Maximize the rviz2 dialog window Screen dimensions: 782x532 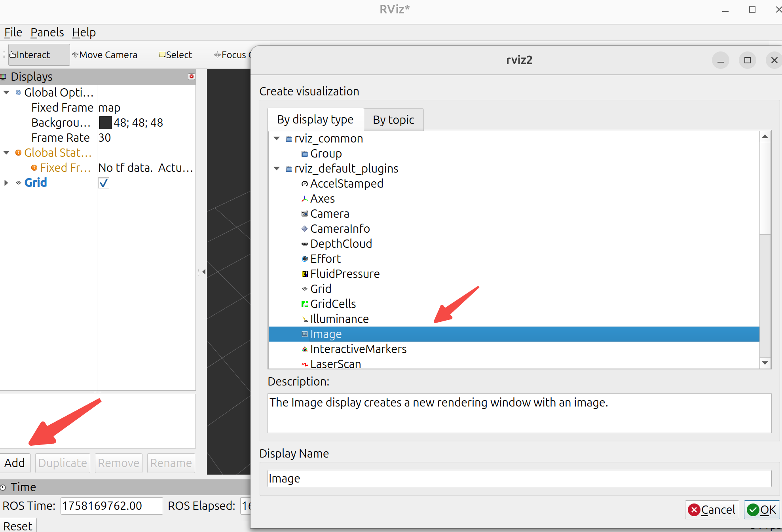click(x=747, y=60)
